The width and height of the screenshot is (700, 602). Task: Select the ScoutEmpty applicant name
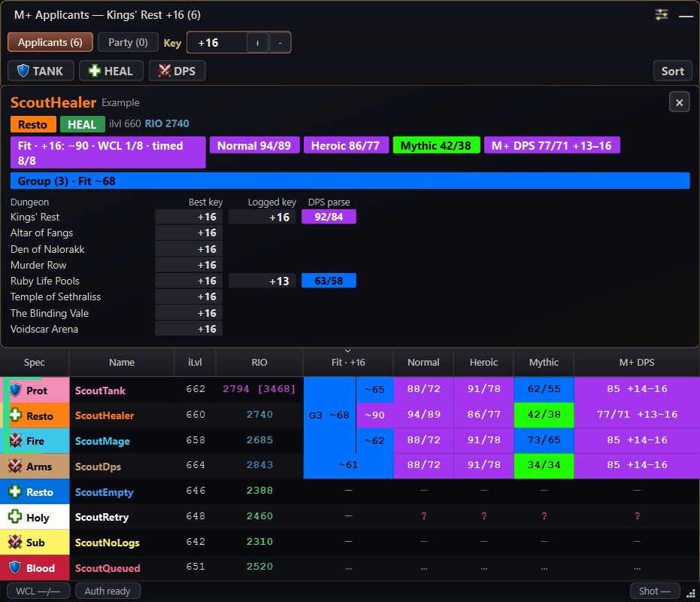[104, 492]
